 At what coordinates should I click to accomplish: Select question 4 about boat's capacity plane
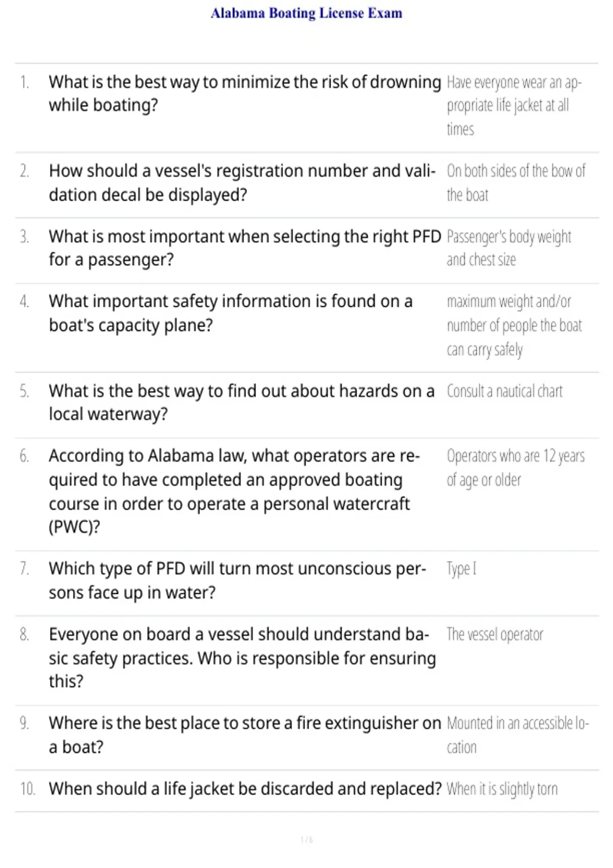[x=230, y=313]
